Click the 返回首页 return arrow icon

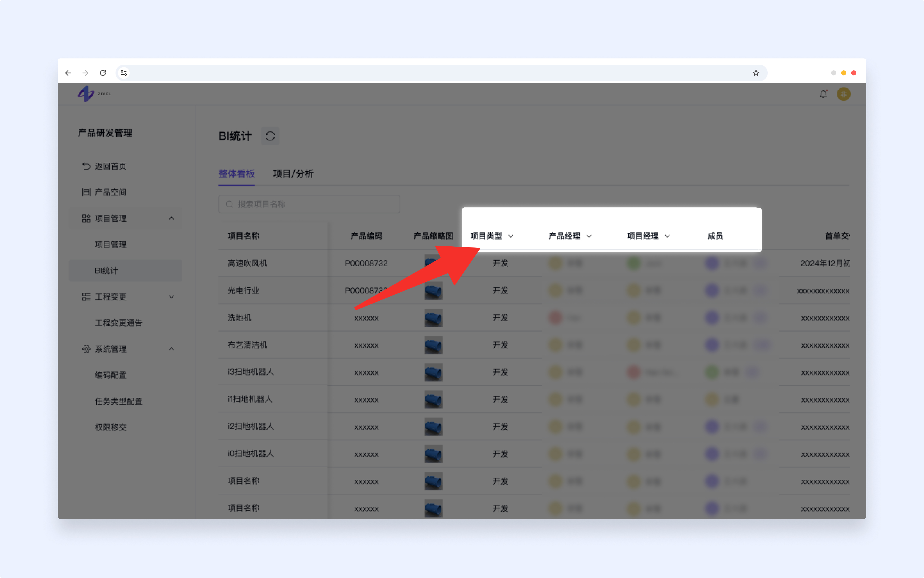point(86,166)
